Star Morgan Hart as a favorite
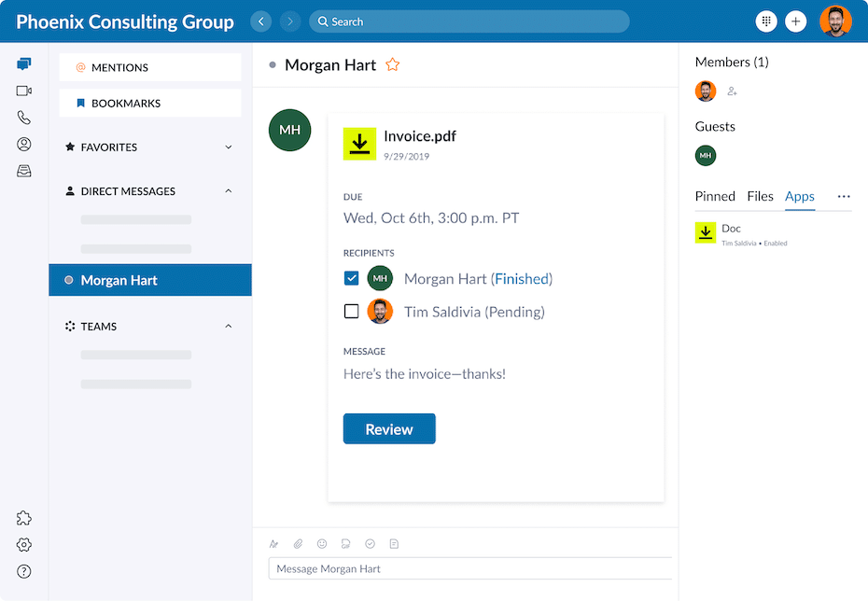 point(393,65)
